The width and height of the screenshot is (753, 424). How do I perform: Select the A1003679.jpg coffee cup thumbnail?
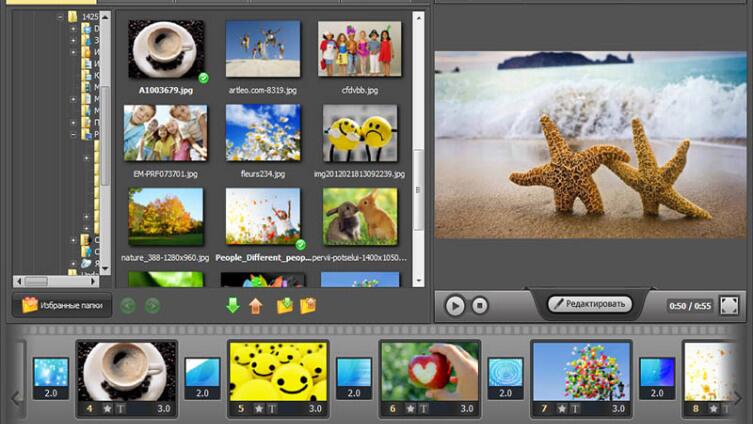[x=166, y=50]
